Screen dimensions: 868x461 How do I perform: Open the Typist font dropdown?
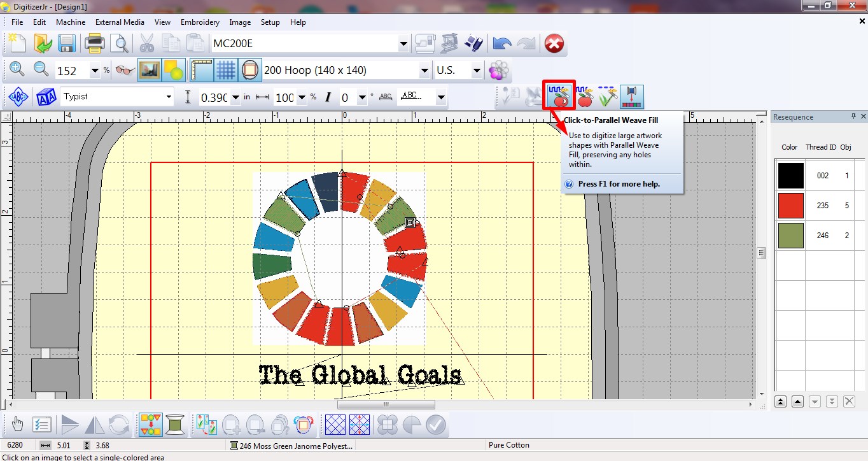(x=169, y=97)
